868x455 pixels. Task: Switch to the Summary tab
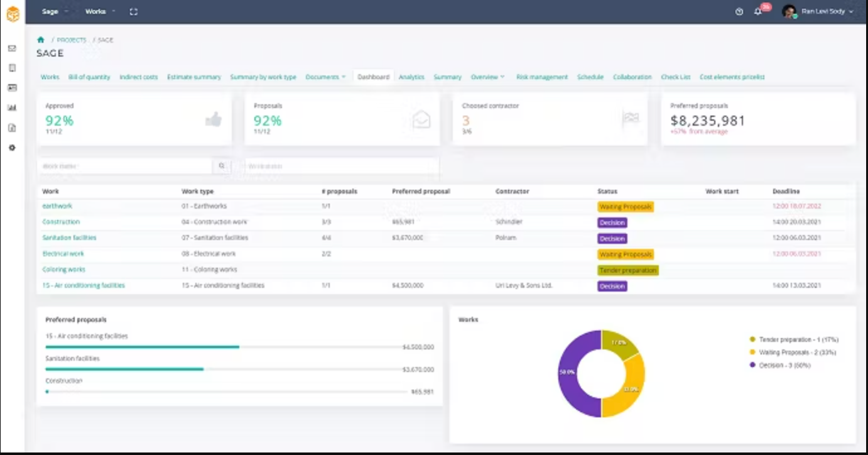click(447, 77)
